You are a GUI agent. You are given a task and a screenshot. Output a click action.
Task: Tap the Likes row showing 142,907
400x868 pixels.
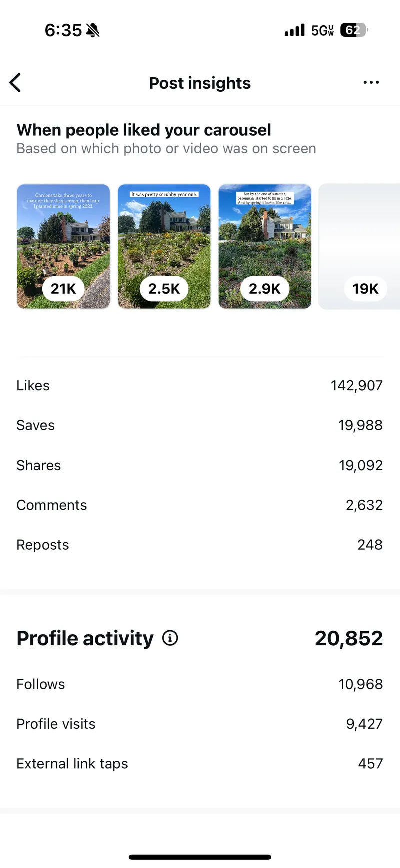tap(200, 385)
